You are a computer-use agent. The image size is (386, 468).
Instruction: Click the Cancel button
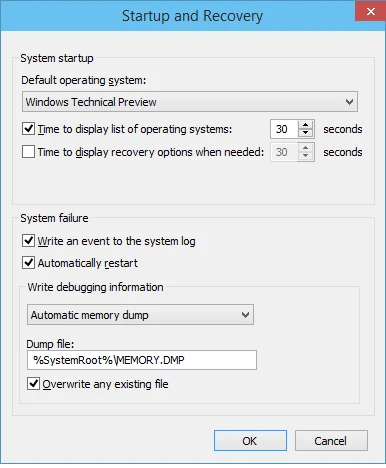tap(331, 441)
